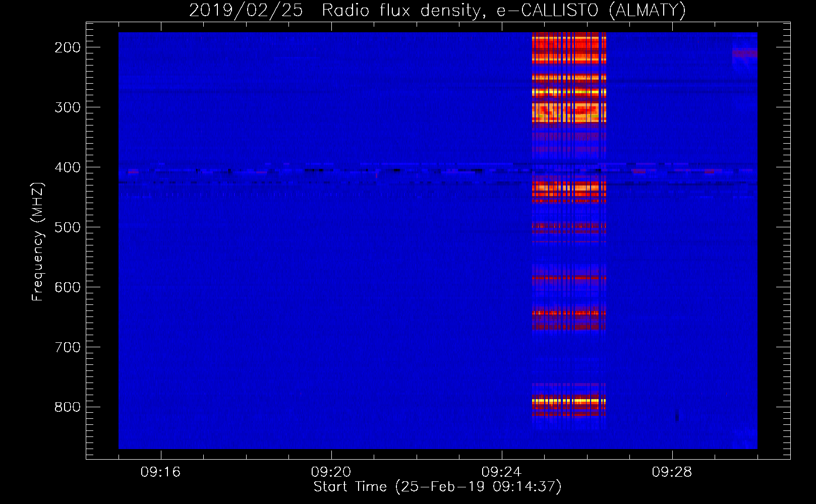Pick the 700 frequency tick label
Viewport: 816px width, 504px height.
(68, 347)
